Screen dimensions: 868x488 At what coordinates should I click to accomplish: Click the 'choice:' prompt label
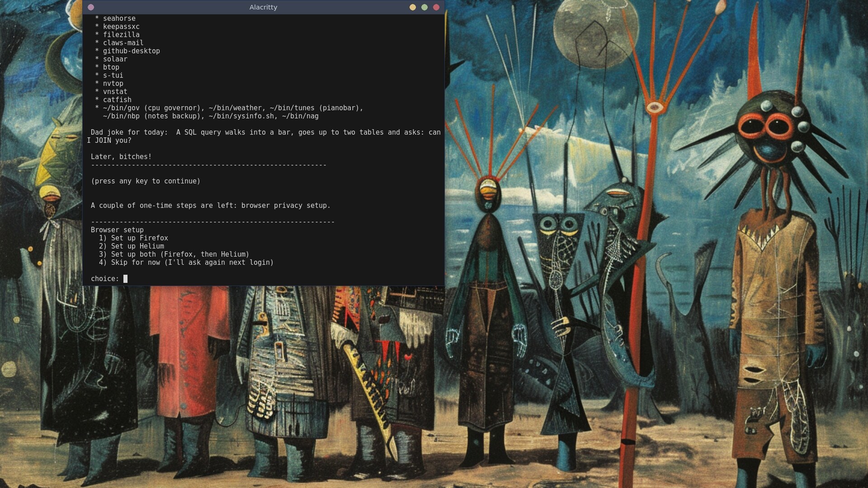click(x=105, y=279)
